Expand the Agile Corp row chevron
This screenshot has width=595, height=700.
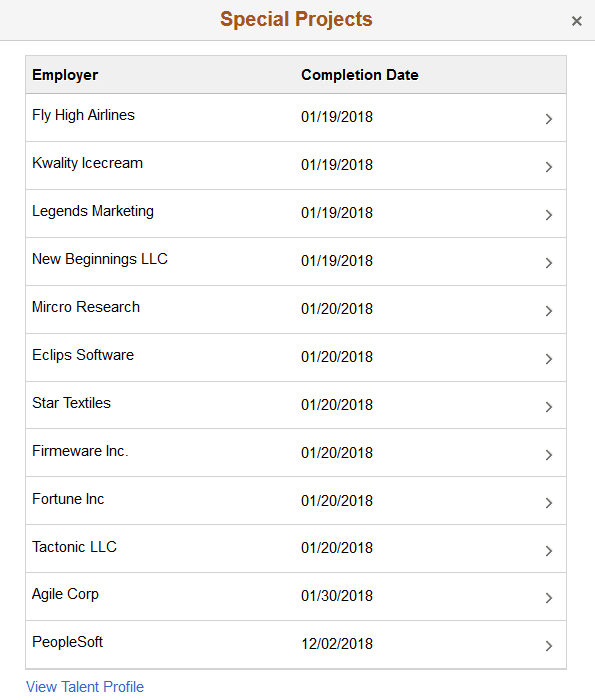pyautogui.click(x=549, y=598)
